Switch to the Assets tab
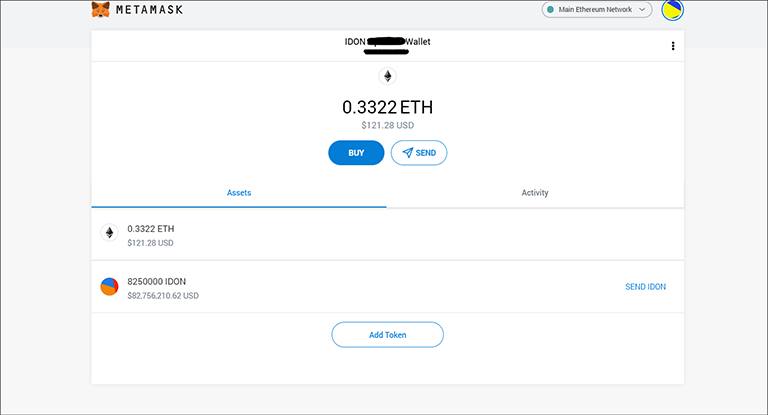768x415 pixels. pos(239,193)
